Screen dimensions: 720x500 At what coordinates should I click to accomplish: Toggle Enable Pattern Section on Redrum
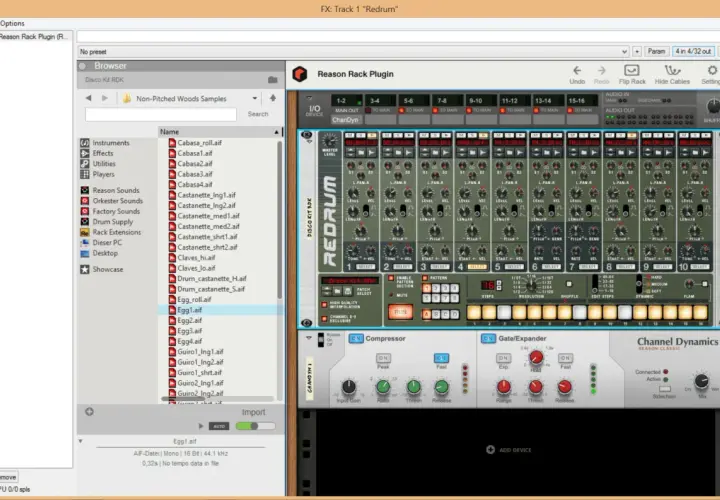click(x=391, y=278)
